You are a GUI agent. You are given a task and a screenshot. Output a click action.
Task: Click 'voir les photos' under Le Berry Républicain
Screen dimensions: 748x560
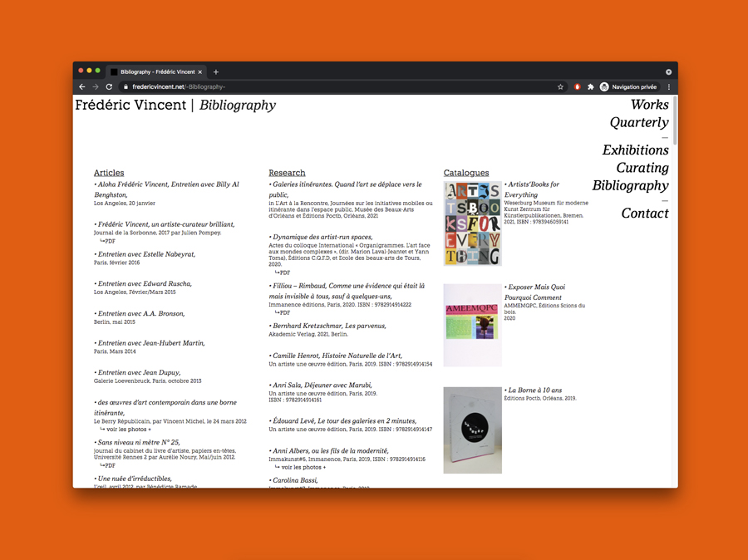pyautogui.click(x=125, y=430)
